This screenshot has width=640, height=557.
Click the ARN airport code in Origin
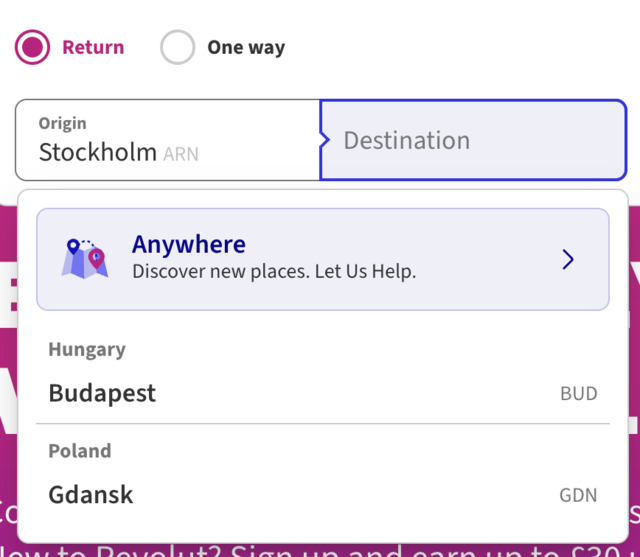[181, 155]
